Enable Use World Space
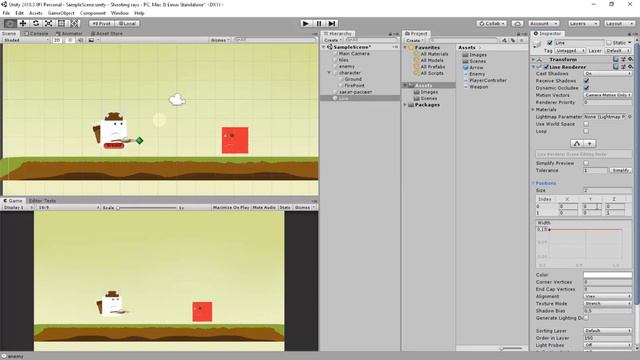640x360 pixels. 586,124
